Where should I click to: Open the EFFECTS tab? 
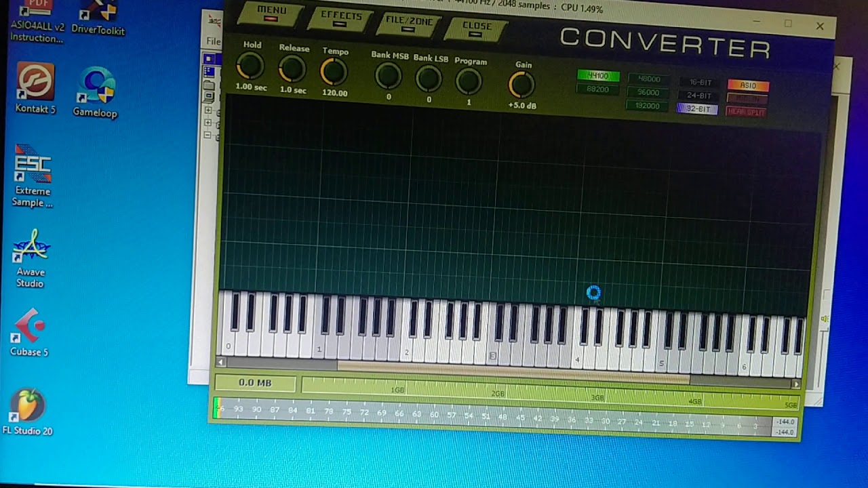coord(340,18)
